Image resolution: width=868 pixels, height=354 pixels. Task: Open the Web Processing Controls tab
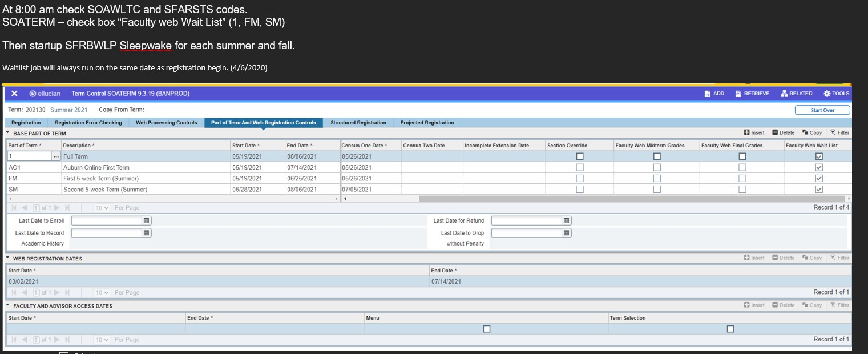coord(166,123)
